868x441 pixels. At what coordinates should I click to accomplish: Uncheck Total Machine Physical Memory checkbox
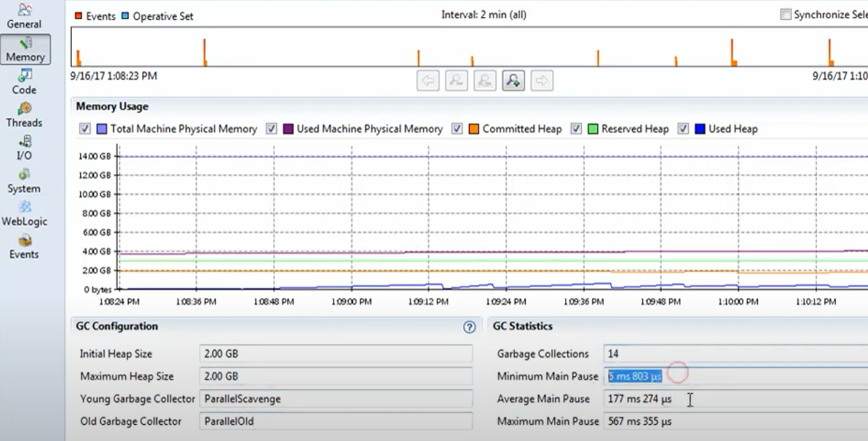click(85, 129)
